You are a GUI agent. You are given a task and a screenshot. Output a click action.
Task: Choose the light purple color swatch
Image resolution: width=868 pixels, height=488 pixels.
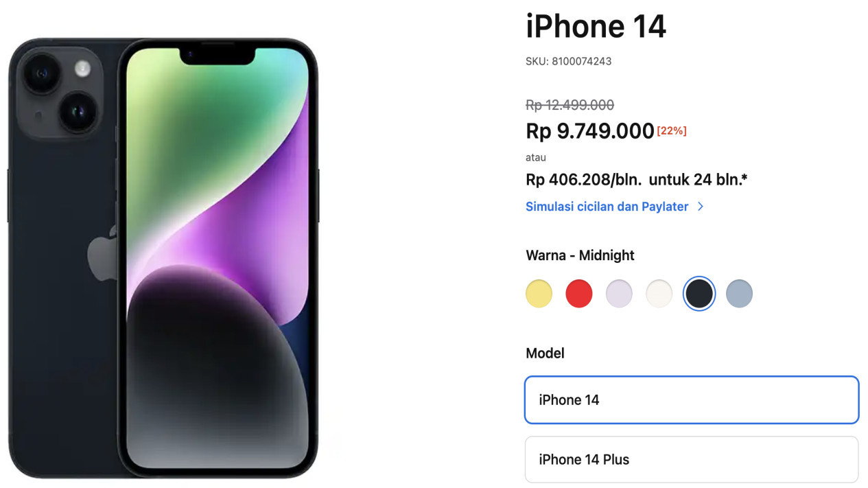coord(619,294)
